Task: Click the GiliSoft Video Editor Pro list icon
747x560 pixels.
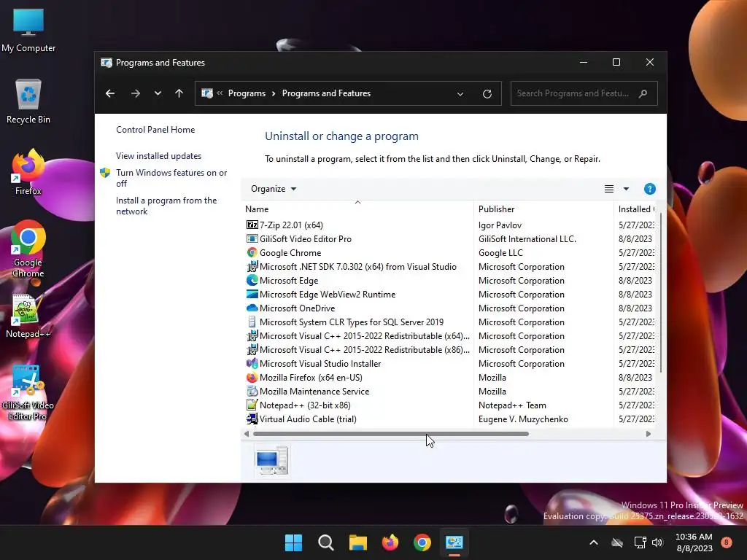Action: (x=252, y=238)
